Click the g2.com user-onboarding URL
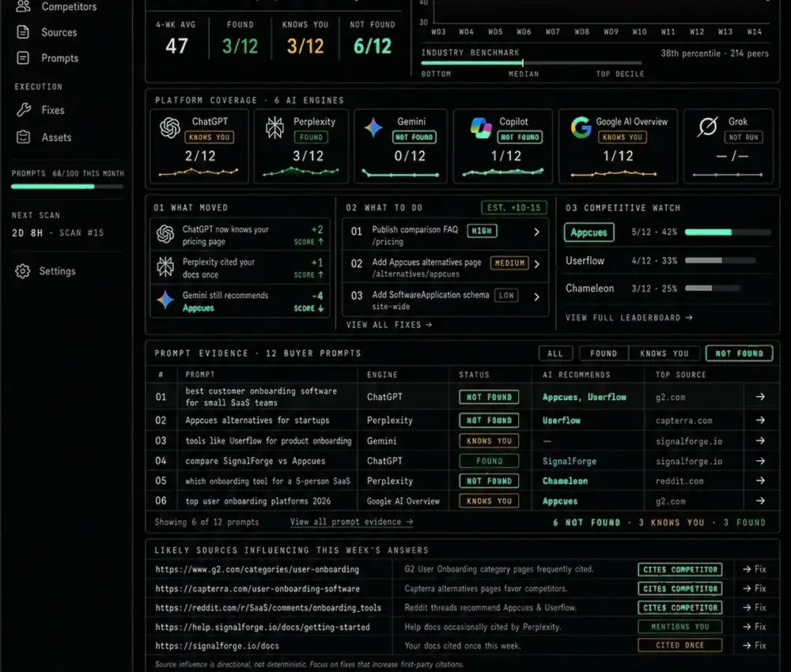This screenshot has height=672, width=791. click(257, 569)
